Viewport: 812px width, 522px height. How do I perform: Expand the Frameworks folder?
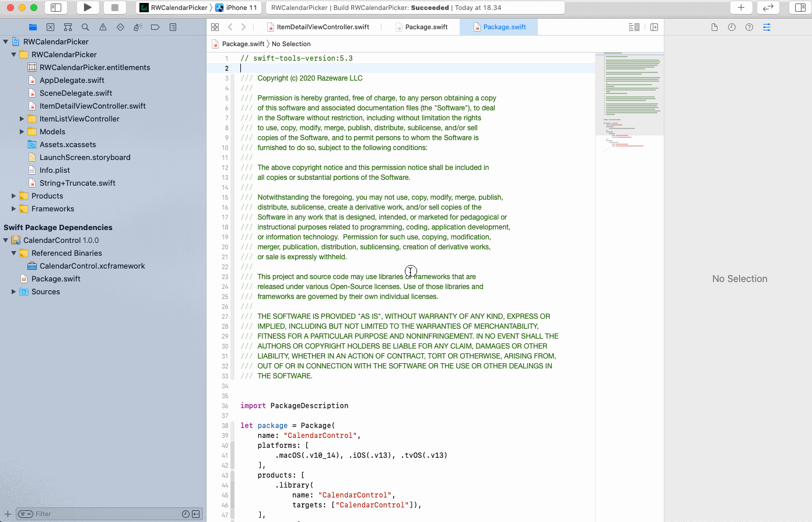tap(13, 208)
